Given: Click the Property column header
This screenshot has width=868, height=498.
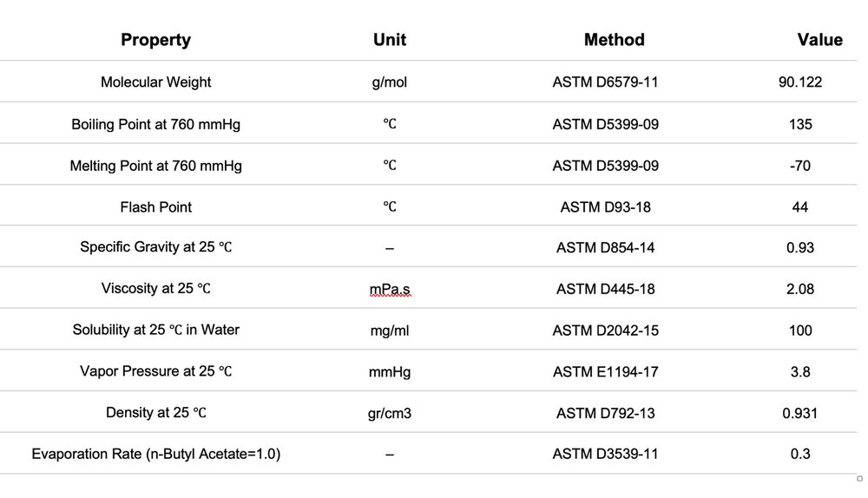Looking at the screenshot, I should [x=155, y=40].
